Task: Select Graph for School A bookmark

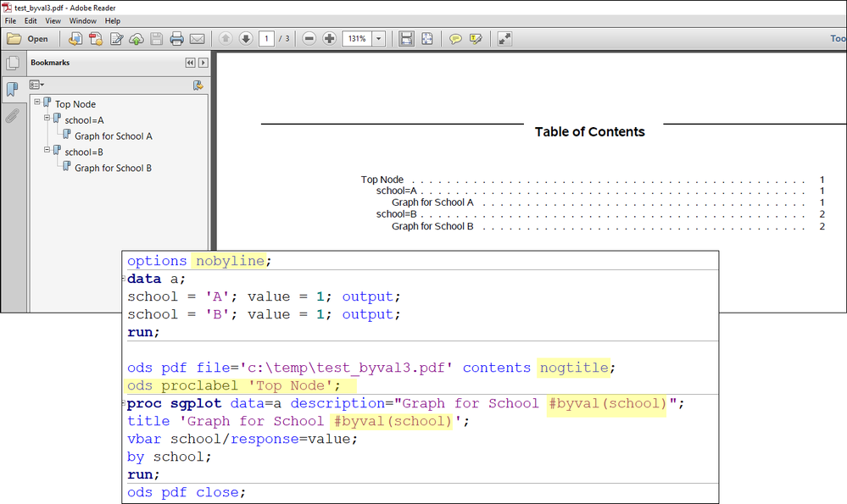Action: tap(114, 136)
